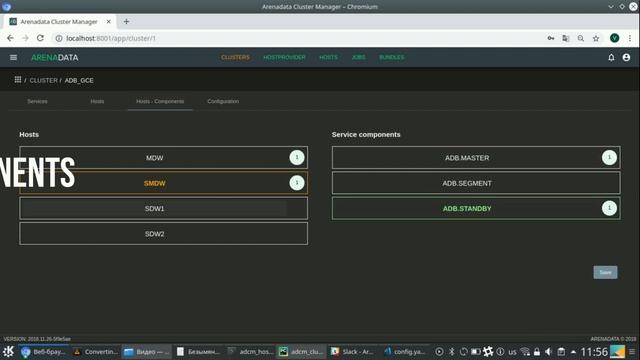Click the site info icon before localhost
Viewport: 640px width, 360px height.
(59, 38)
